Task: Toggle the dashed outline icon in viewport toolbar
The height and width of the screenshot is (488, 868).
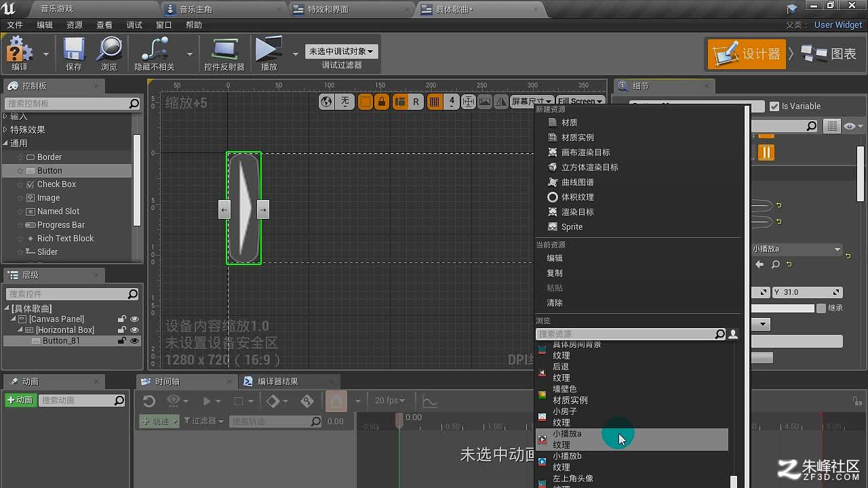Action: tap(366, 102)
